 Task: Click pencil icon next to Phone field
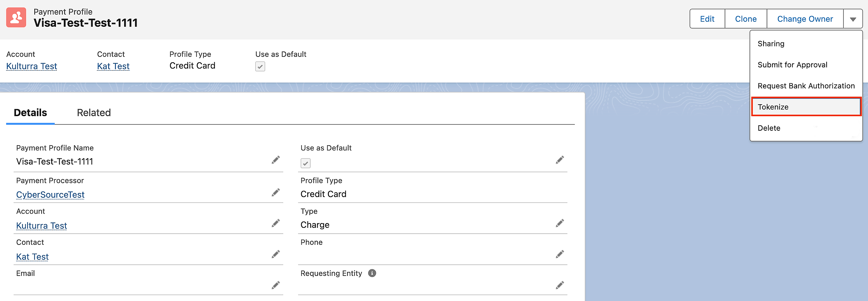pos(560,254)
